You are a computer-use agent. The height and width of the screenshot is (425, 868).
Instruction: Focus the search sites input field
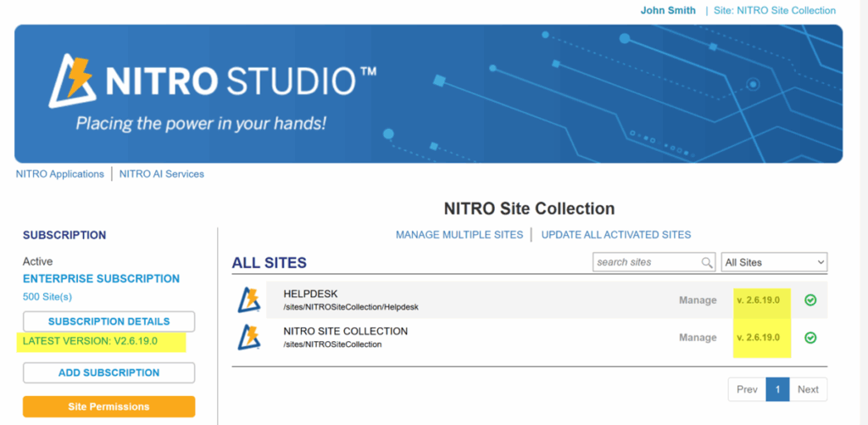pyautogui.click(x=647, y=263)
